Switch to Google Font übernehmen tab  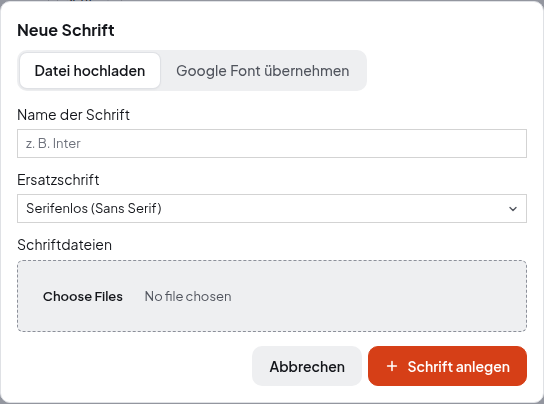pyautogui.click(x=263, y=71)
